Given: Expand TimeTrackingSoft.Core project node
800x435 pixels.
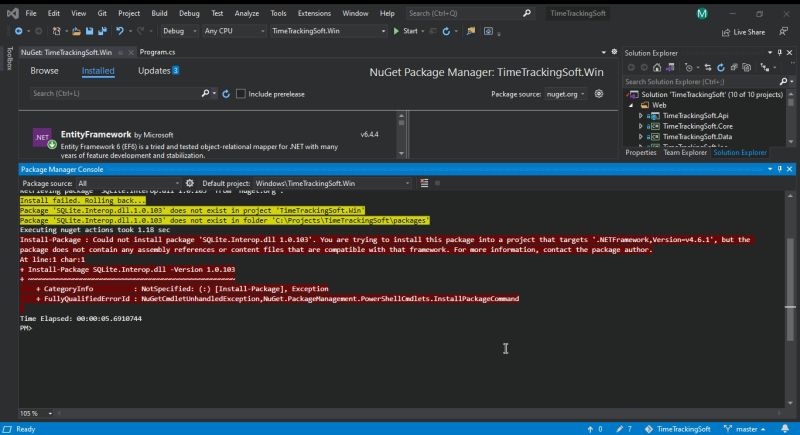Looking at the screenshot, I should [x=641, y=126].
